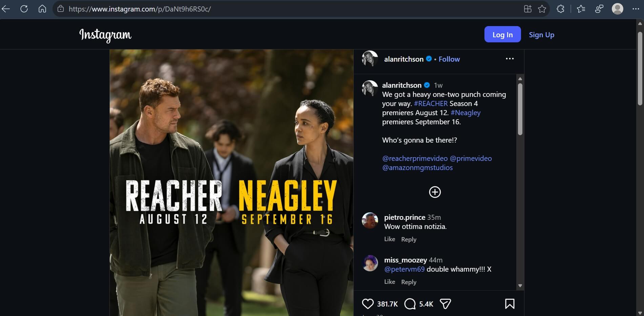Open alanritchson username in post header
644x316 pixels.
tap(404, 59)
